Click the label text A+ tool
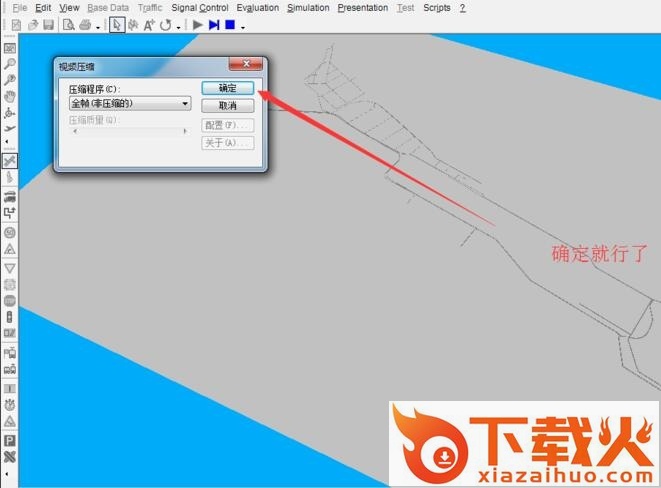 pyautogui.click(x=149, y=25)
